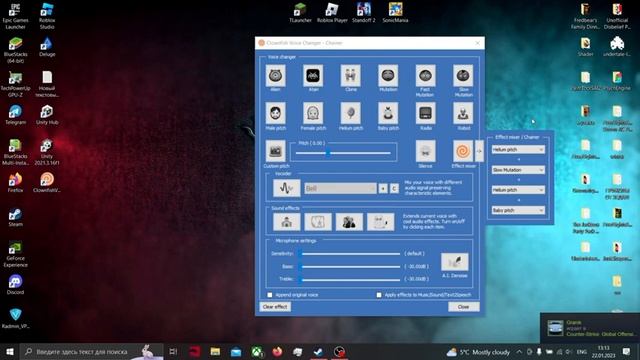Click the Bass slider track
This screenshot has height=360, width=640.
coord(350,267)
